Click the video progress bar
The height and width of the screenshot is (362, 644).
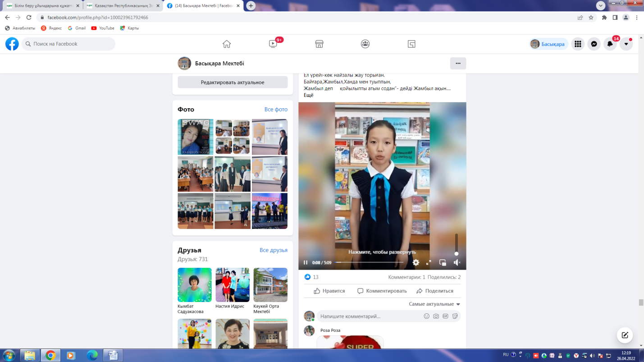click(370, 262)
